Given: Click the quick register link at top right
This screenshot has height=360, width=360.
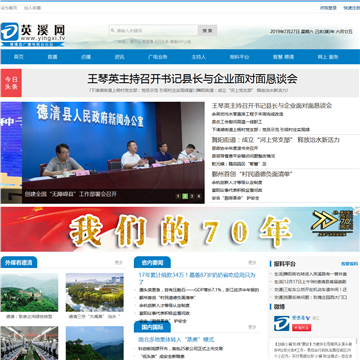Looking at the screenshot, I should 352,8.
